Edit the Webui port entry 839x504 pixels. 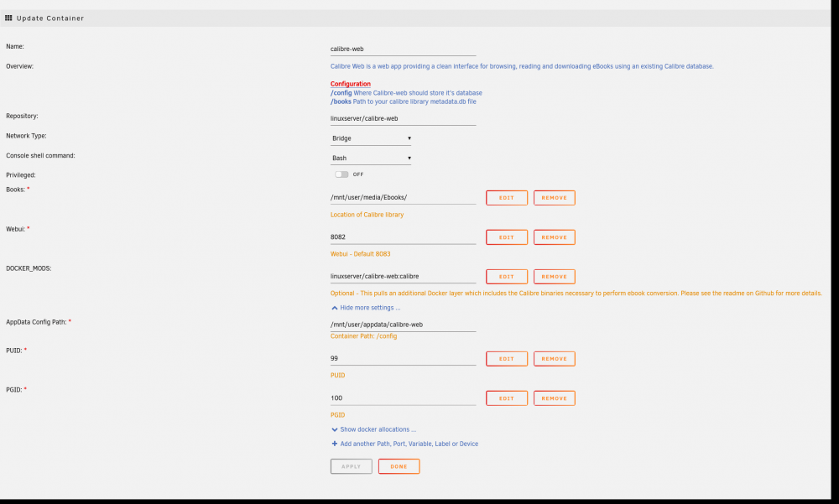point(506,237)
